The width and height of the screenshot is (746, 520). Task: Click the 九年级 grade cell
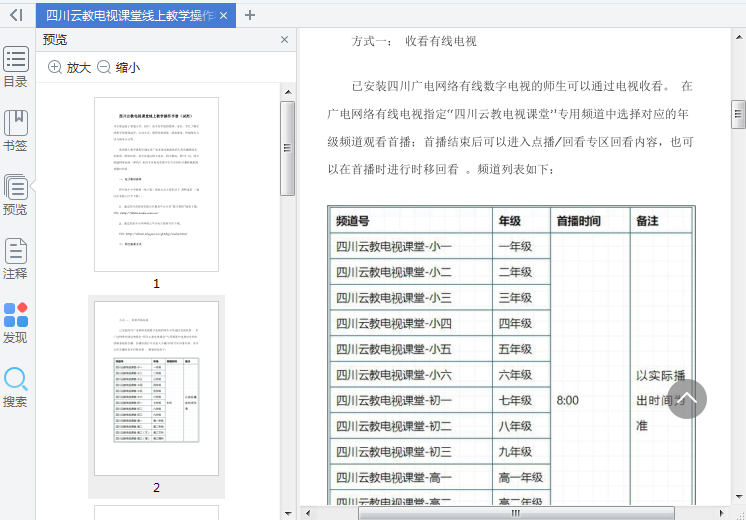521,452
